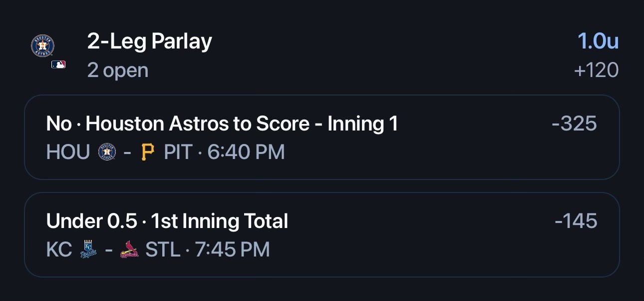Click the St. Louis Cardinals logo

click(130, 249)
